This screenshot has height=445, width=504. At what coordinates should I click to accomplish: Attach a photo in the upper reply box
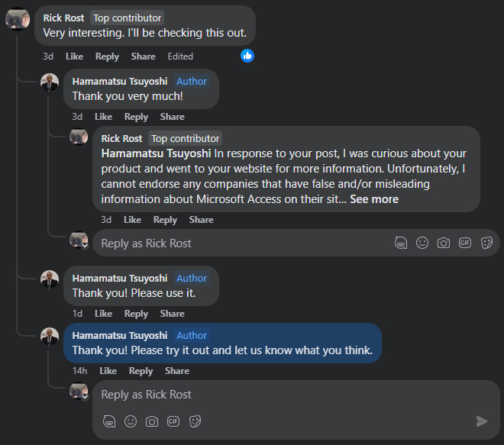444,243
